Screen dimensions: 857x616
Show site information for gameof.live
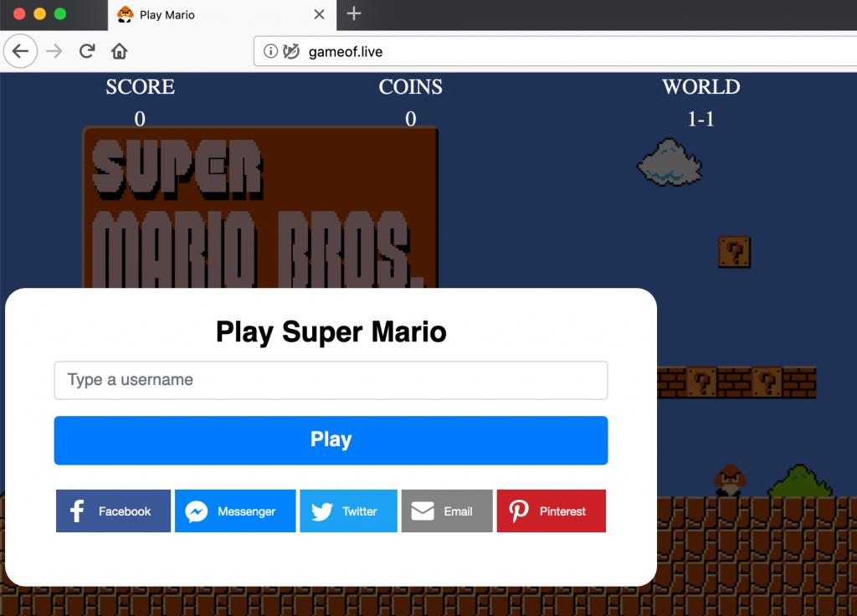[270, 51]
